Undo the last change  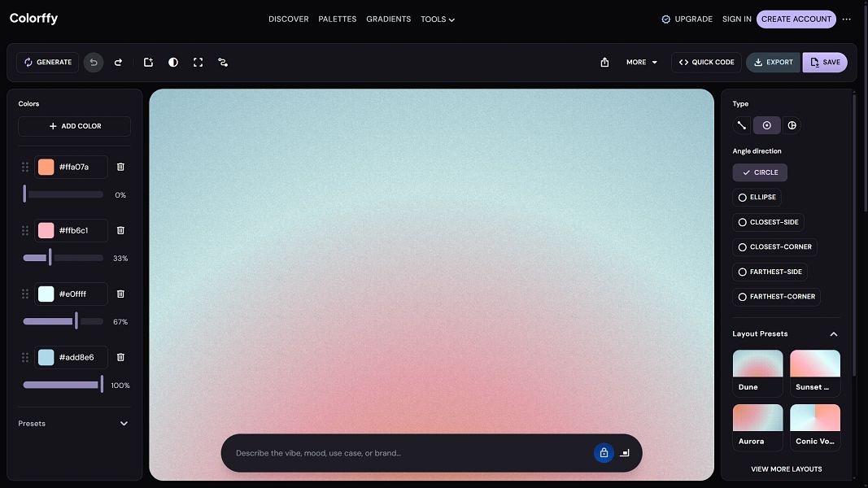click(x=94, y=63)
